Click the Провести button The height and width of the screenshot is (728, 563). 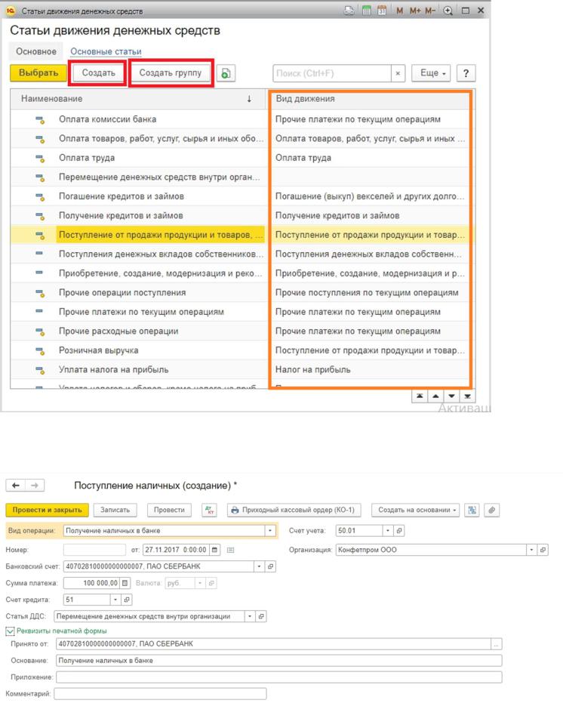[x=169, y=510]
